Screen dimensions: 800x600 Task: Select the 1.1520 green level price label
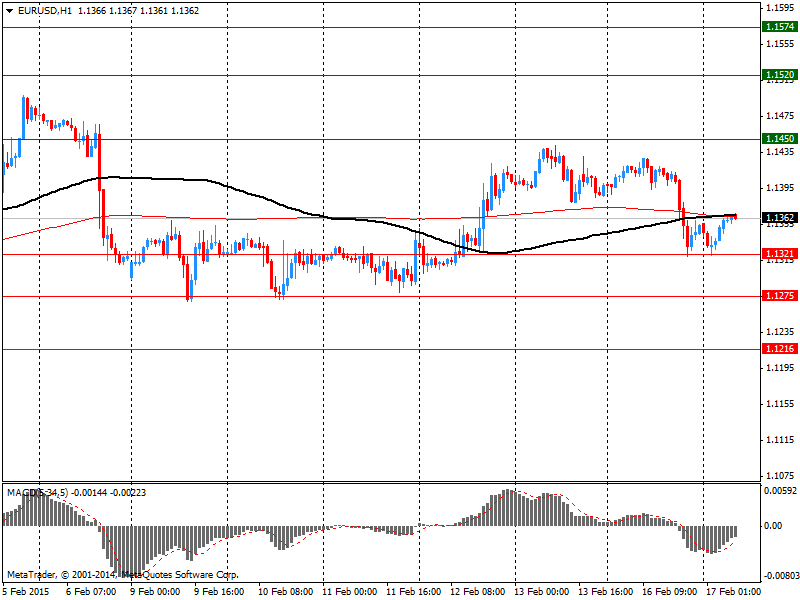(780, 75)
